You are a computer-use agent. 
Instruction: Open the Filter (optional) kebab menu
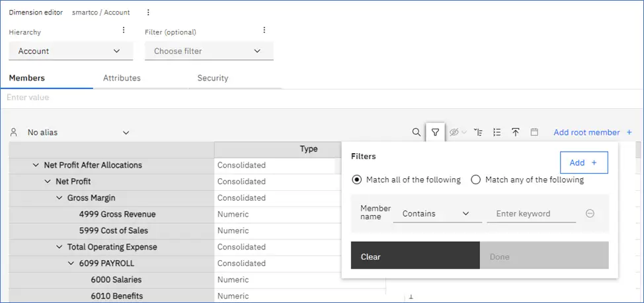(x=264, y=30)
